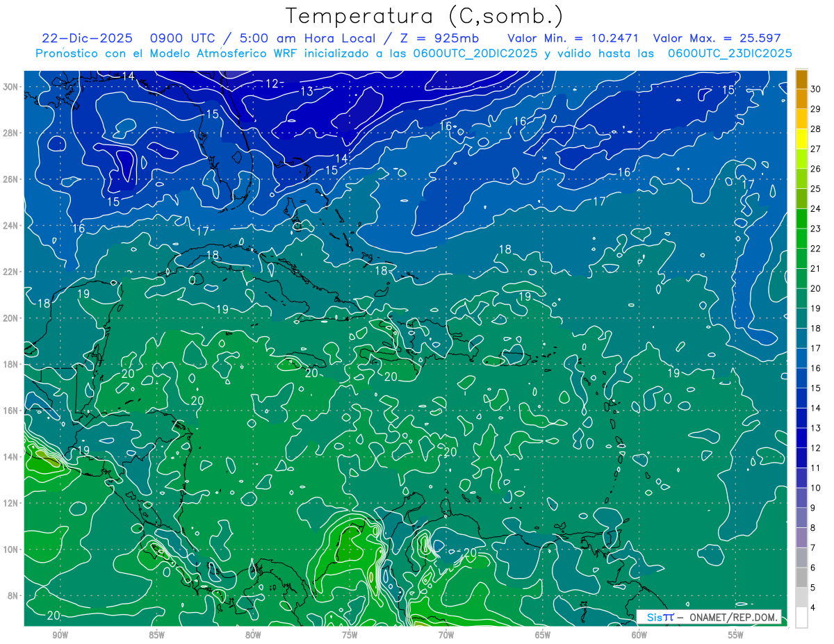The width and height of the screenshot is (834, 644).
Task: Click legend number 28
Action: [x=815, y=129]
